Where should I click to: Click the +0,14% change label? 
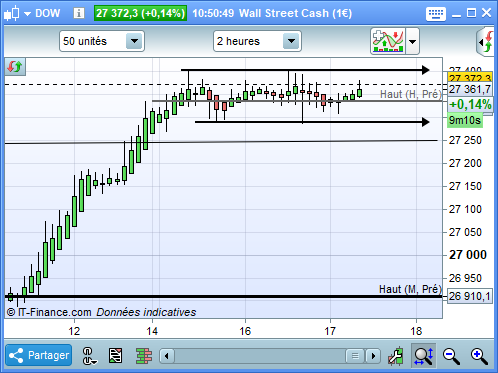470,105
